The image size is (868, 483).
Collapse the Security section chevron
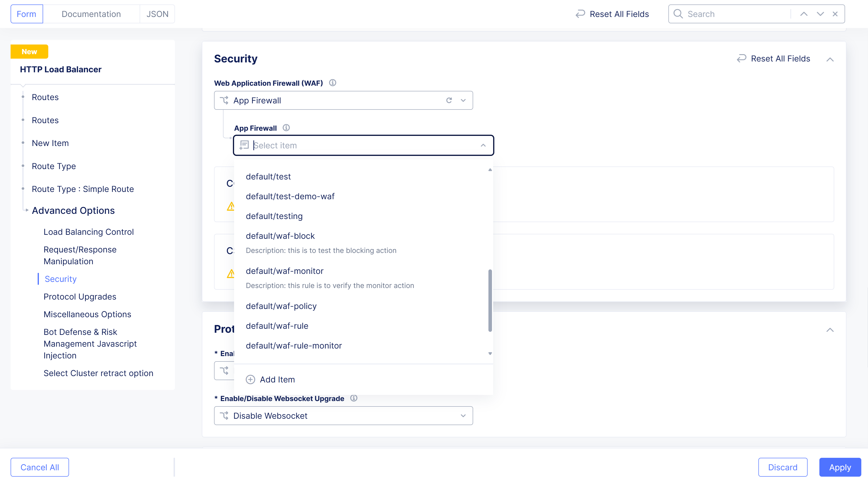[x=830, y=59]
